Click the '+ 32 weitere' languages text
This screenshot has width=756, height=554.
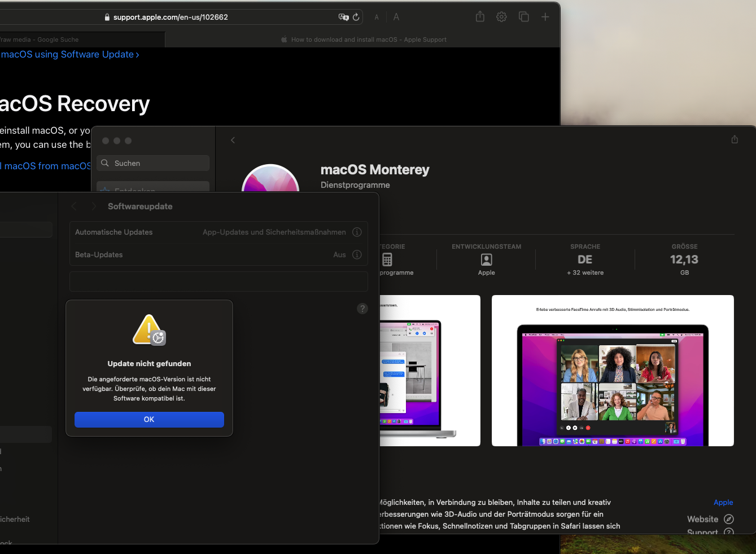(x=585, y=272)
